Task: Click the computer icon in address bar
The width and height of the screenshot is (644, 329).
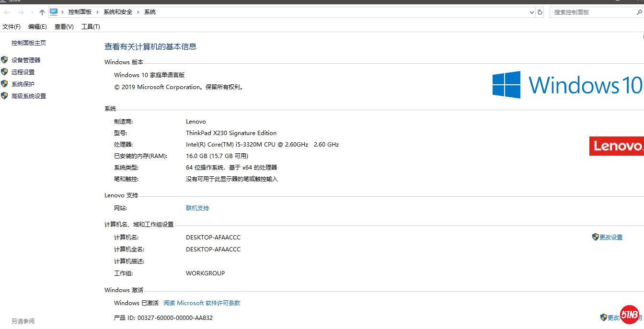Action: click(54, 12)
